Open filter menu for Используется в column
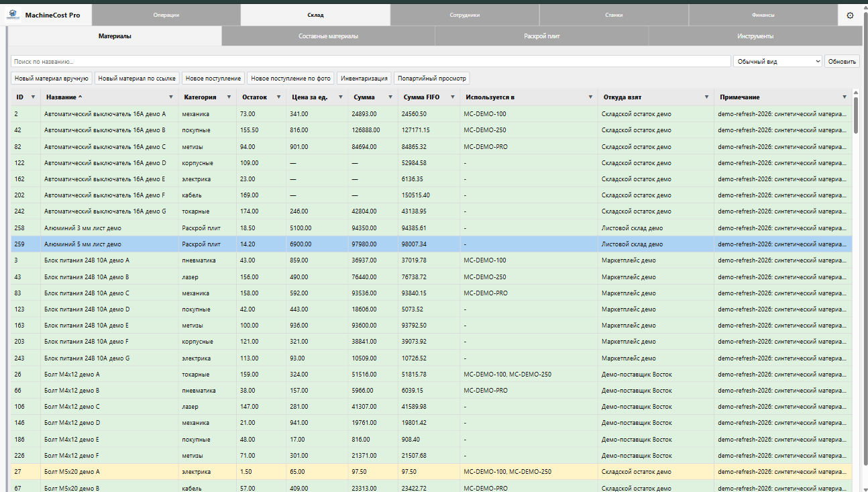The width and height of the screenshot is (868, 492). [590, 97]
